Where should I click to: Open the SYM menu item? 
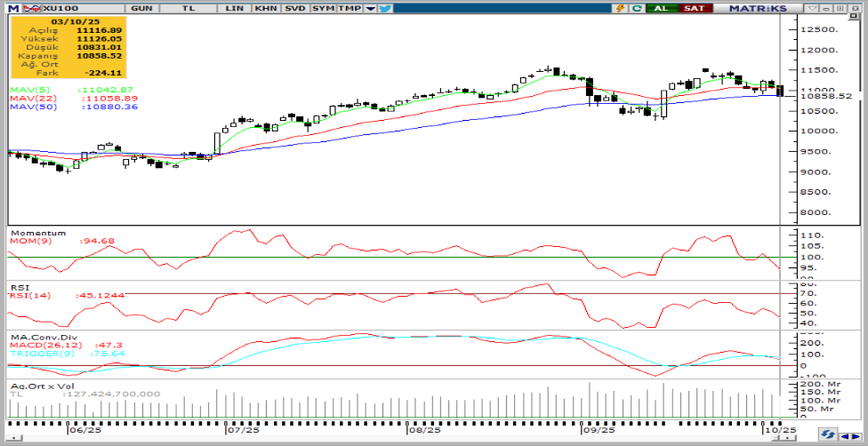point(322,8)
